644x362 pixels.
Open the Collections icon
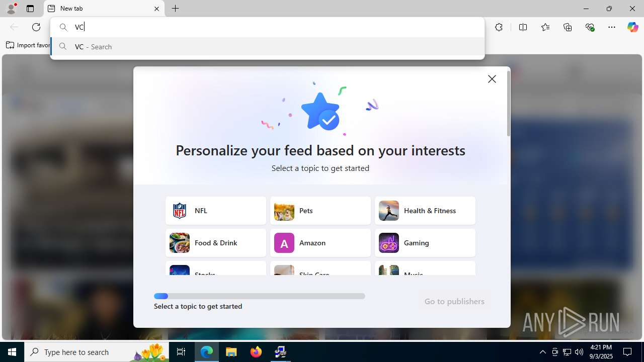[x=568, y=27]
